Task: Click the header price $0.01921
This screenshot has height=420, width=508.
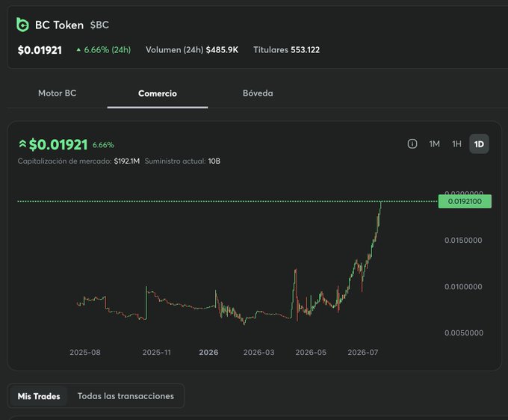Action: (x=40, y=50)
